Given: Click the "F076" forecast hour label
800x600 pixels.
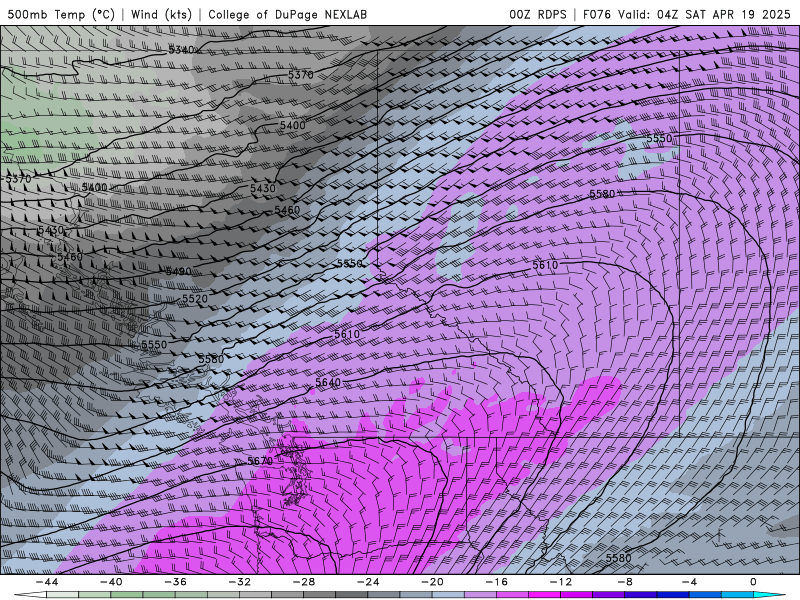Looking at the screenshot, I should pos(597,14).
